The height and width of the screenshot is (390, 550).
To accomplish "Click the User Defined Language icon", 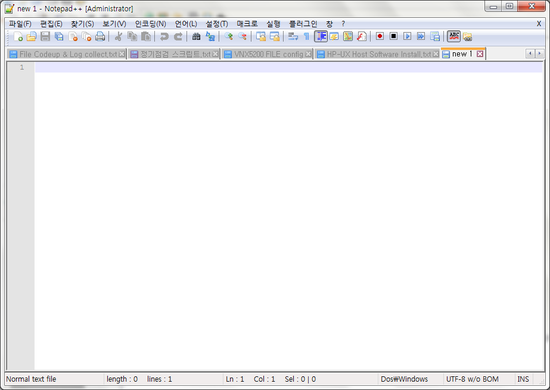I will point(334,36).
